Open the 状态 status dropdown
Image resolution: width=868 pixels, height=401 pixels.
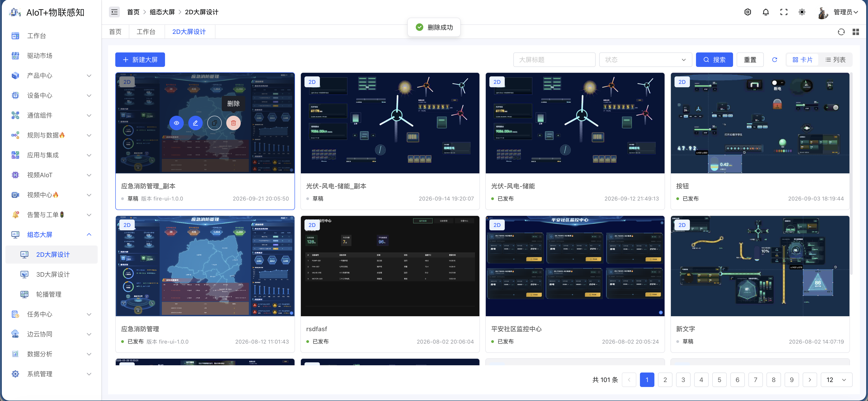tap(645, 60)
